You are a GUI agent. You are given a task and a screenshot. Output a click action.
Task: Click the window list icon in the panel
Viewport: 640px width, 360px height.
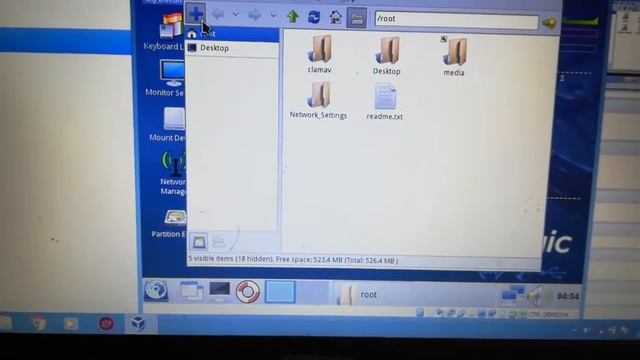click(191, 291)
